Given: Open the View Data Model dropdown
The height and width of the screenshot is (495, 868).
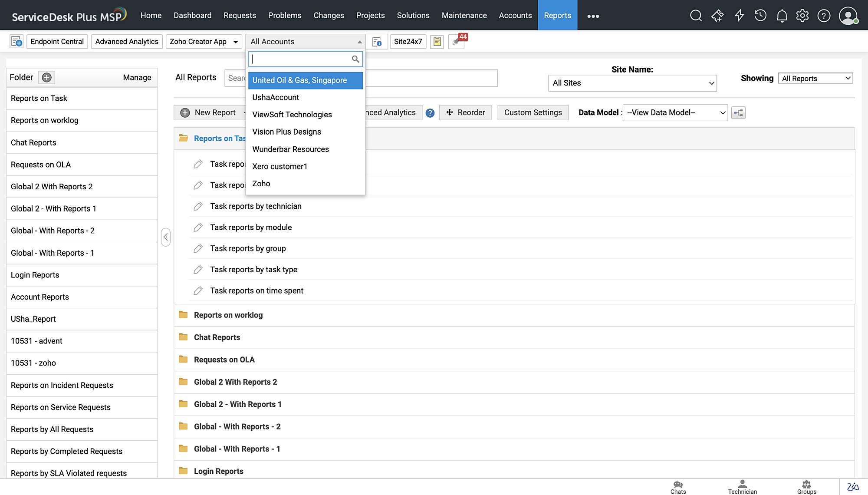Looking at the screenshot, I should click(x=675, y=113).
